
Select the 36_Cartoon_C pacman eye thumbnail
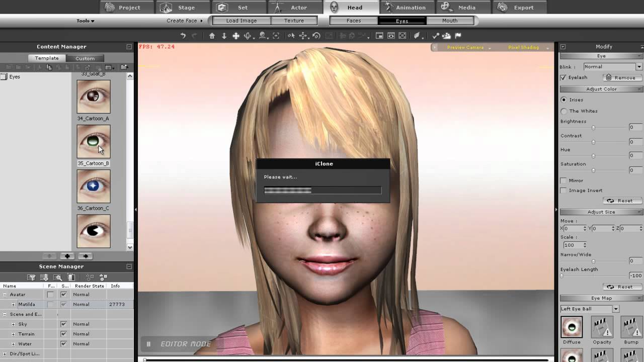click(94, 231)
